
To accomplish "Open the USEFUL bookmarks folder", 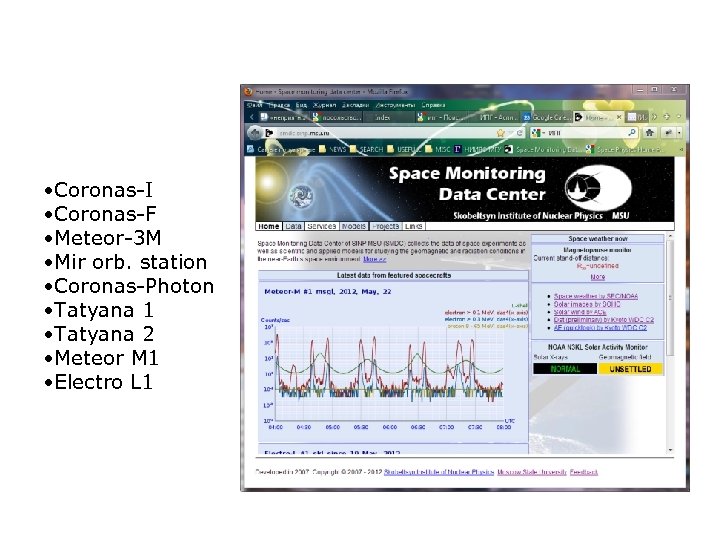I will (404, 149).
